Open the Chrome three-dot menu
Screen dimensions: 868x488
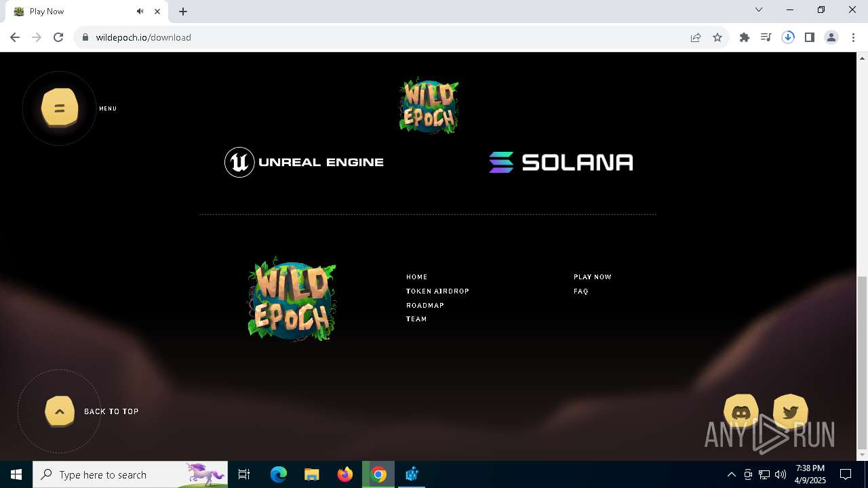(853, 37)
